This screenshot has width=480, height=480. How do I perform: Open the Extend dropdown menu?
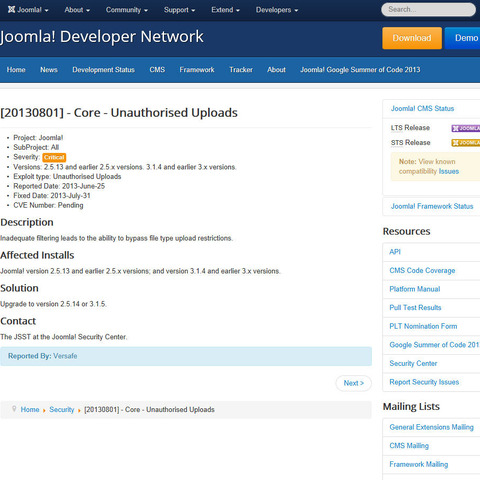[225, 10]
